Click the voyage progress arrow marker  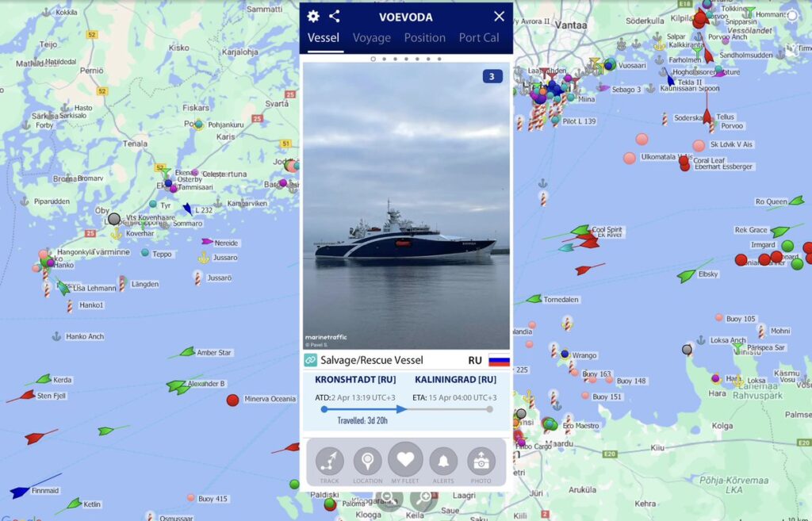coord(401,409)
